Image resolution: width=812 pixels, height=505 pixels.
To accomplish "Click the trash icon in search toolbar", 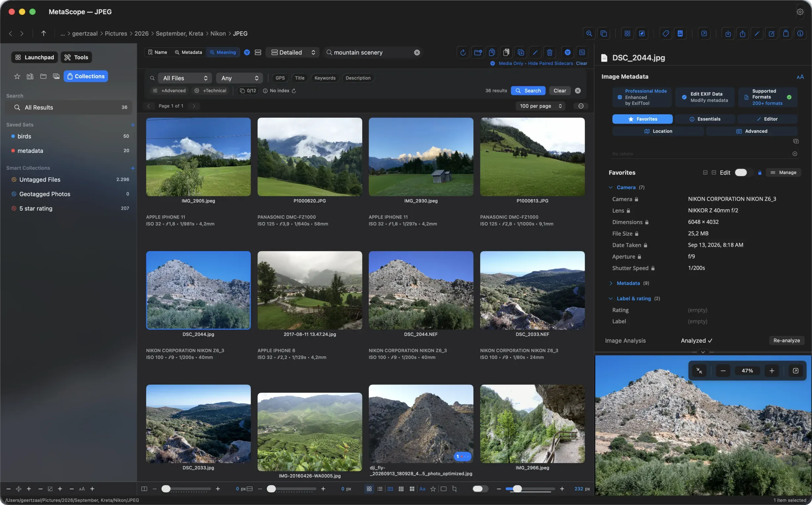I will tap(549, 53).
